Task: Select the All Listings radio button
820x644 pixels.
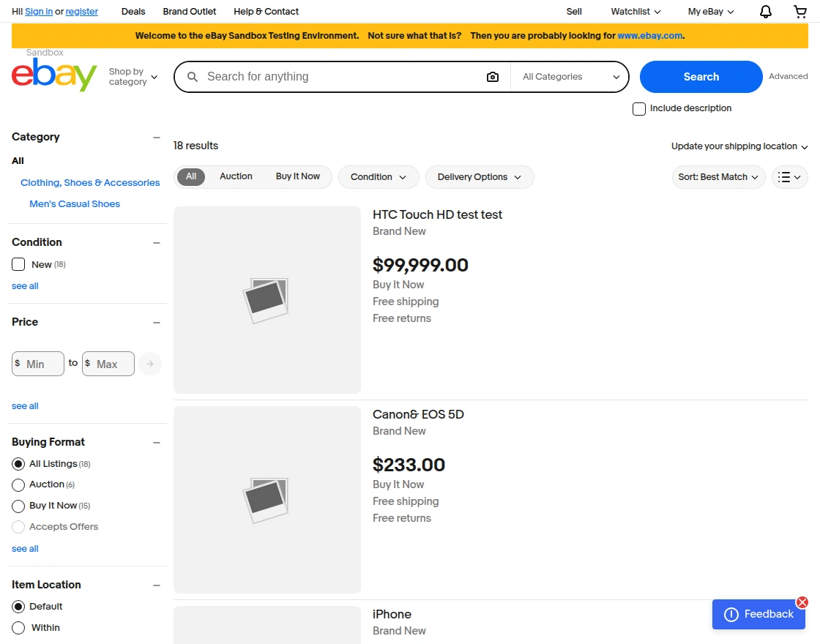Action: (x=18, y=464)
